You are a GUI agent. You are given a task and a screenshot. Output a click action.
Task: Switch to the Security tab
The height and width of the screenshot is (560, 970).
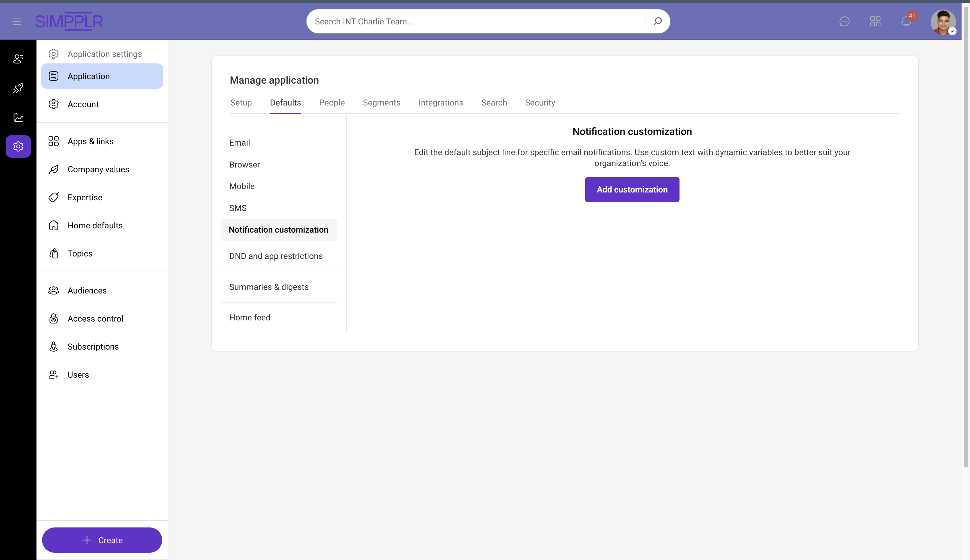pyautogui.click(x=540, y=103)
